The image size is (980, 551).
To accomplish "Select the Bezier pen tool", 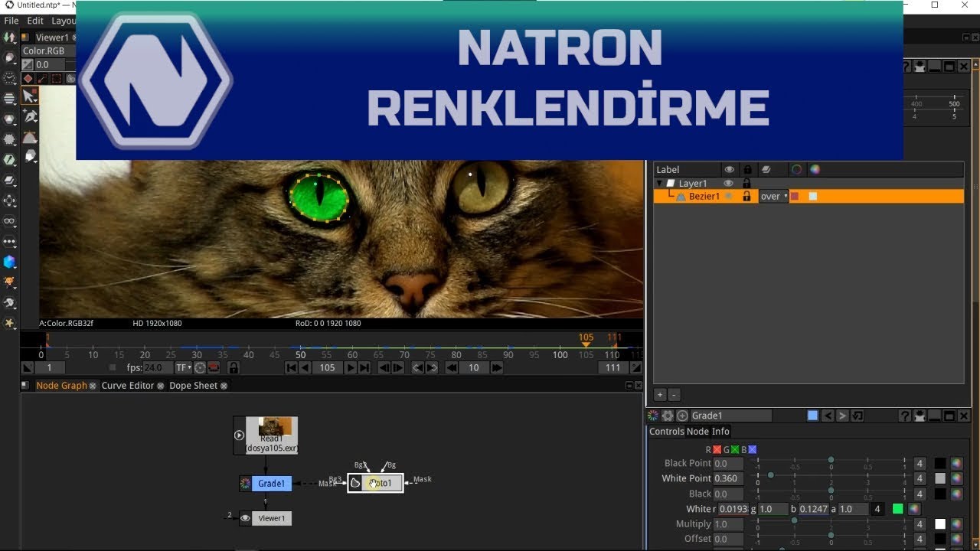I will coord(30,117).
